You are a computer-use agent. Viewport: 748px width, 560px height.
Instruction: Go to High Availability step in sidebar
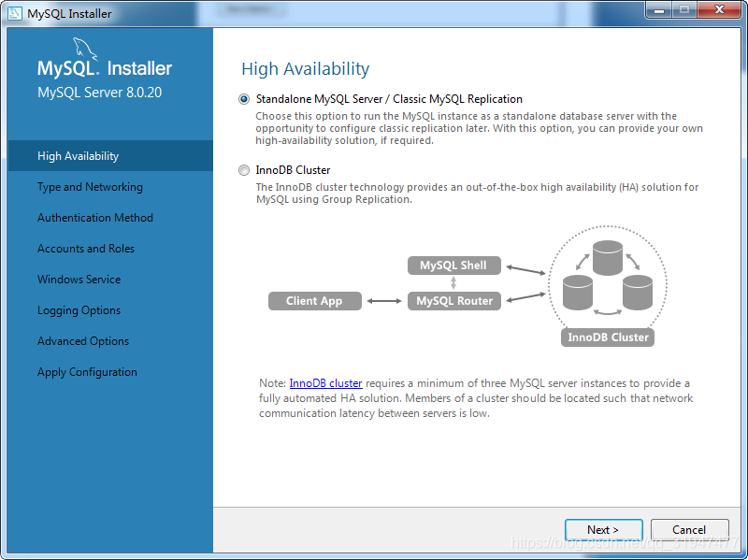click(110, 156)
